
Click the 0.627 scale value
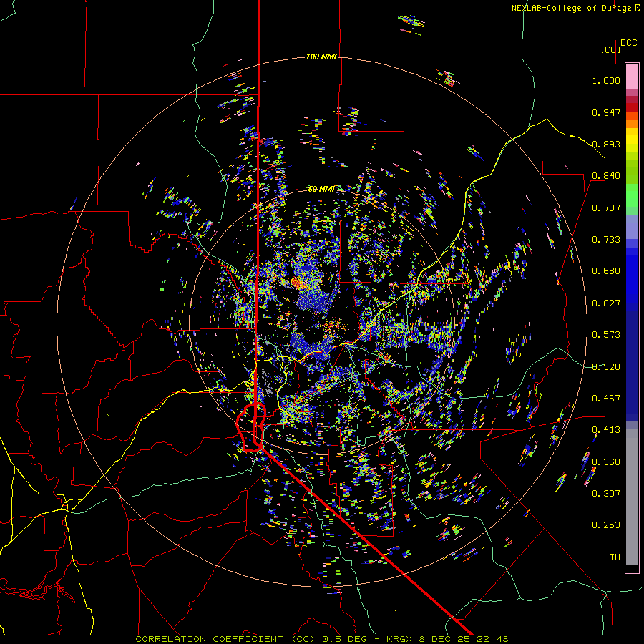(606, 303)
